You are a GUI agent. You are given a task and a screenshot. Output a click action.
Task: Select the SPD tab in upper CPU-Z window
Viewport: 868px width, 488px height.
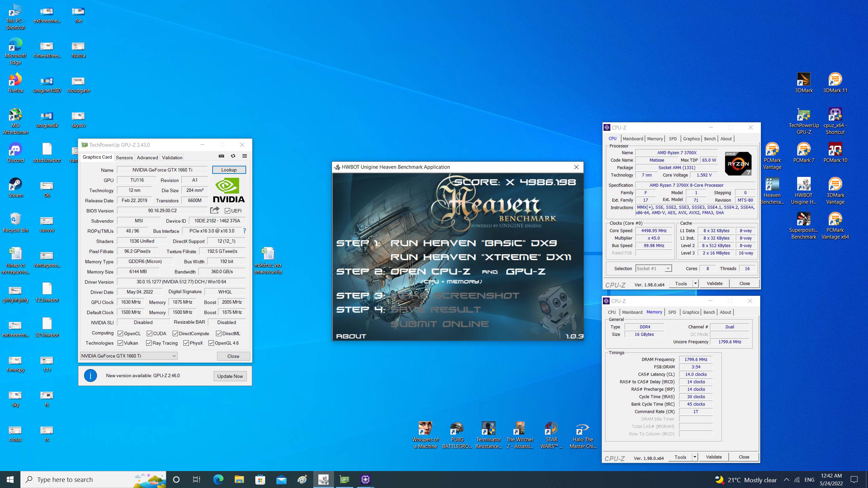click(673, 139)
